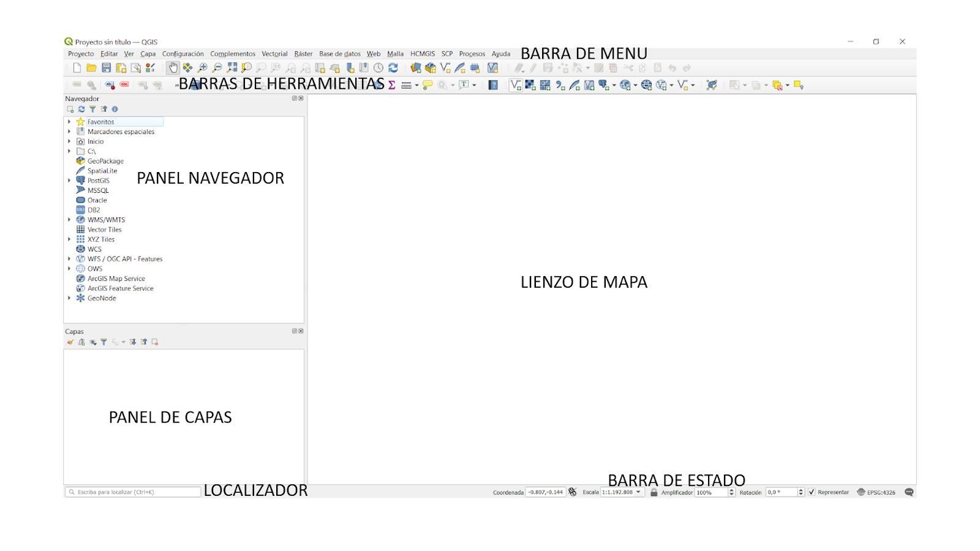Click the Add Vector Layer icon

516,85
